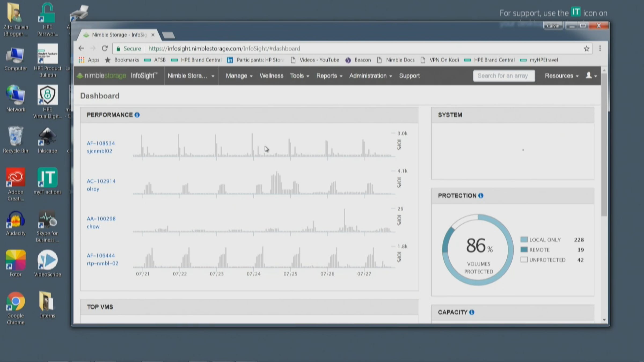The width and height of the screenshot is (644, 362).
Task: Reload the InfoSight page
Action: 105,48
